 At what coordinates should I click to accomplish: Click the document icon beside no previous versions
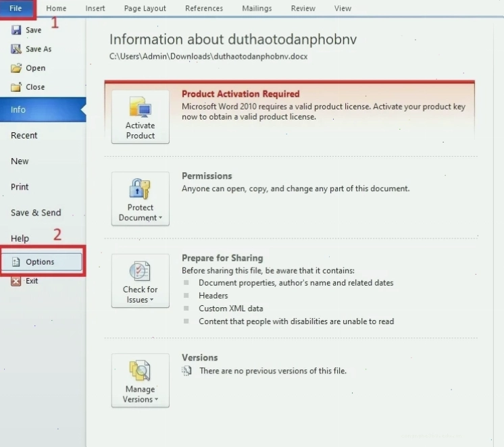point(186,371)
